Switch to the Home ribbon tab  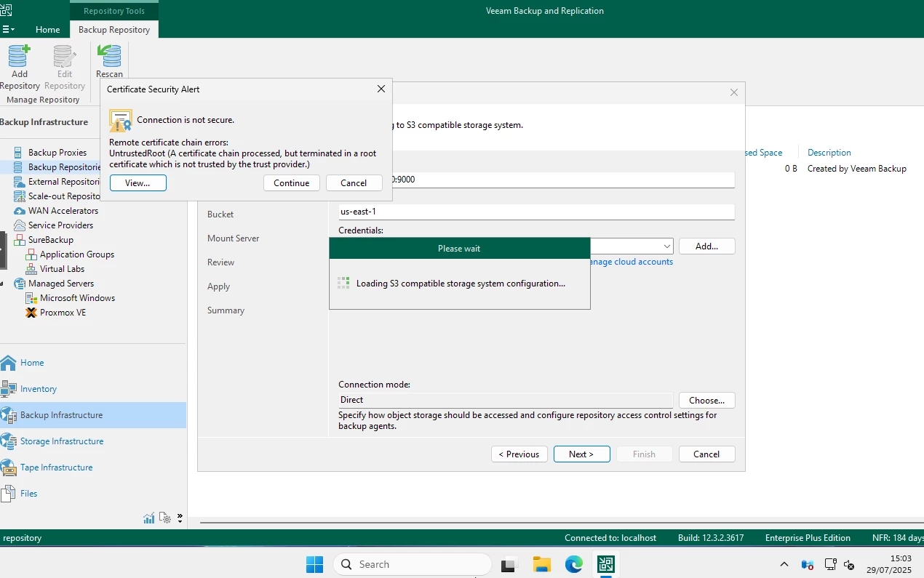point(48,30)
